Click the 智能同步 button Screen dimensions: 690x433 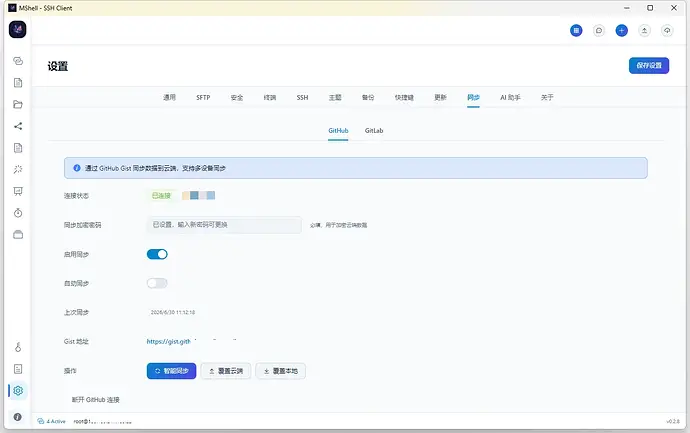point(171,371)
